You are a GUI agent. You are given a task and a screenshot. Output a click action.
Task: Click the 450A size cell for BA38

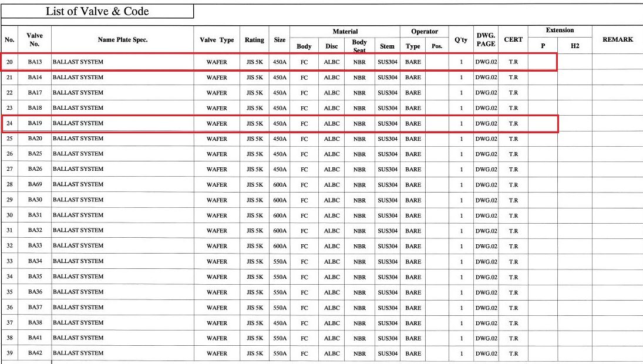(x=280, y=323)
